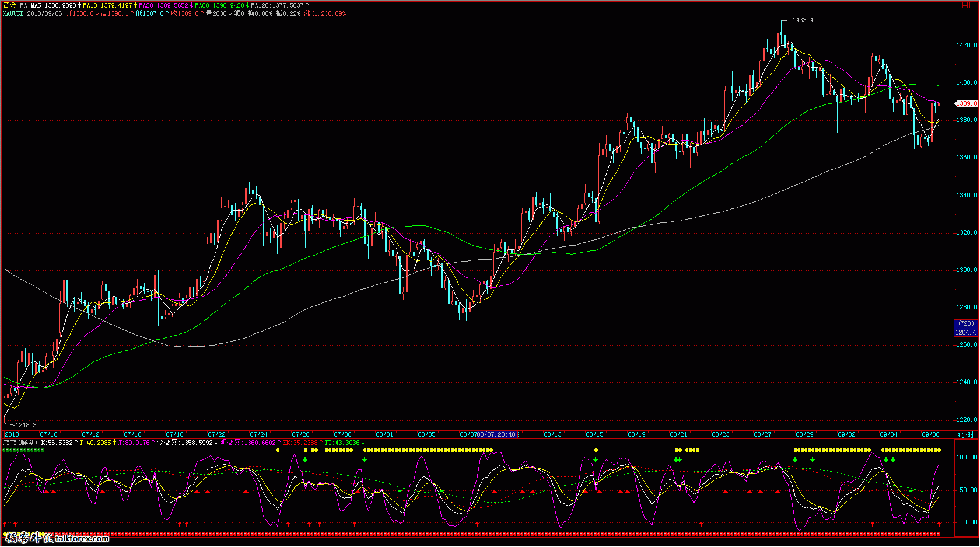Click the 1433.4 chart high label
Image resolution: width=980 pixels, height=547 pixels.
pyautogui.click(x=803, y=20)
